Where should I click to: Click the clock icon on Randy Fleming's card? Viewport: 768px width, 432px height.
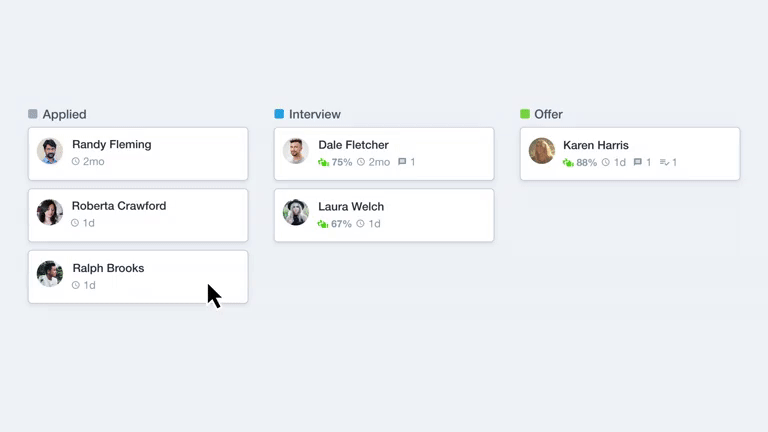(76, 162)
